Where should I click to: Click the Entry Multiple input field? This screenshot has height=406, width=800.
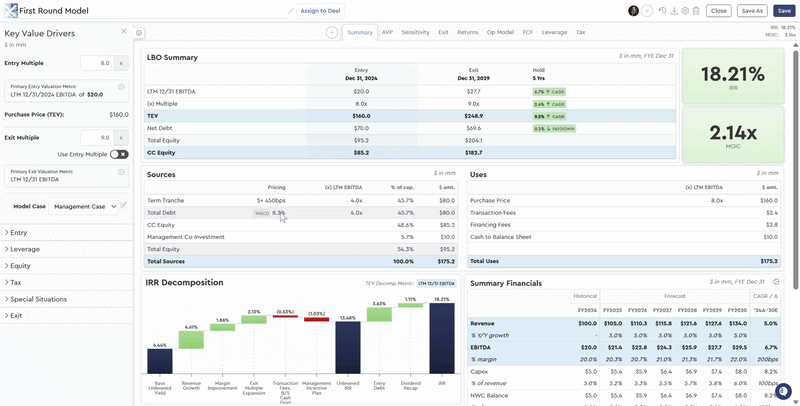tap(97, 63)
